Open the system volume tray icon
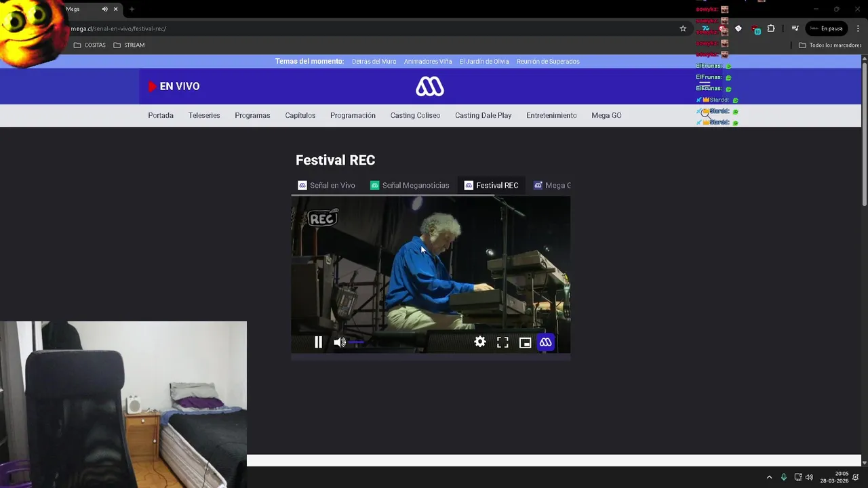The width and height of the screenshot is (868, 488). (809, 477)
